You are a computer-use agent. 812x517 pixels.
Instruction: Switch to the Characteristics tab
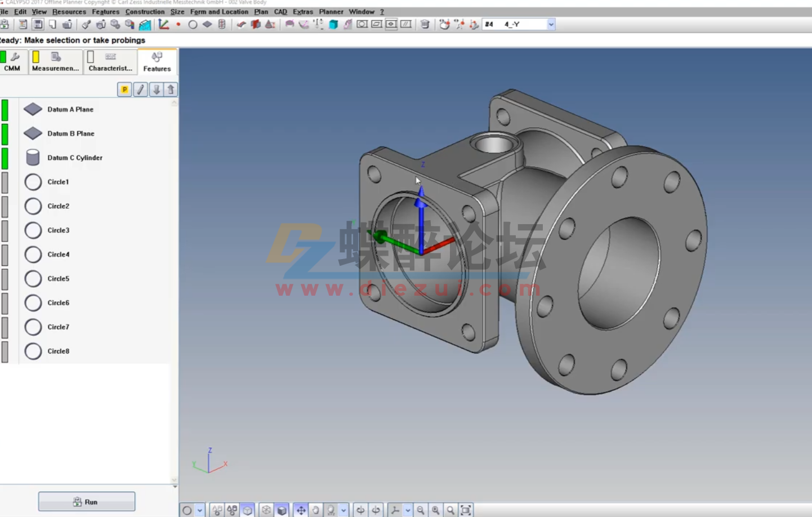pos(110,62)
